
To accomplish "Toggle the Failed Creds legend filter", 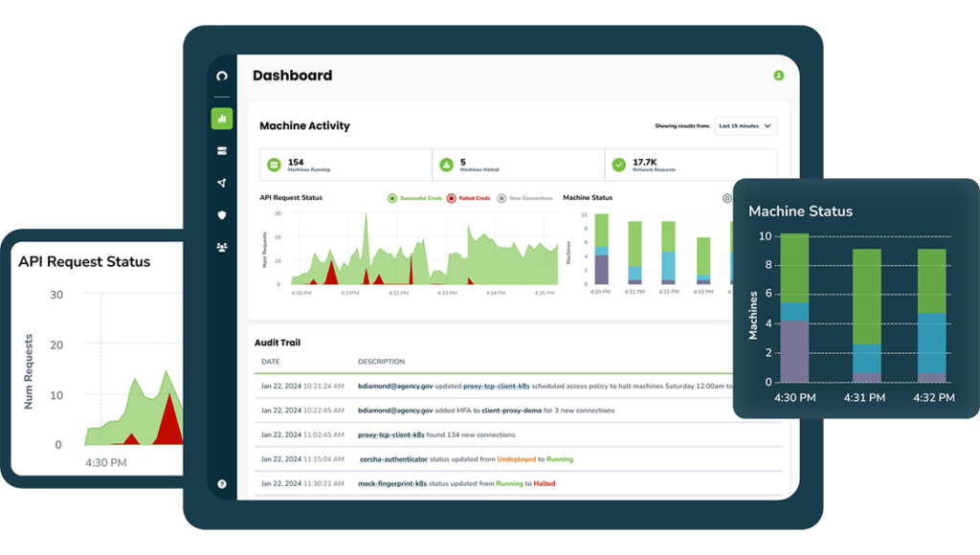I will tap(468, 198).
